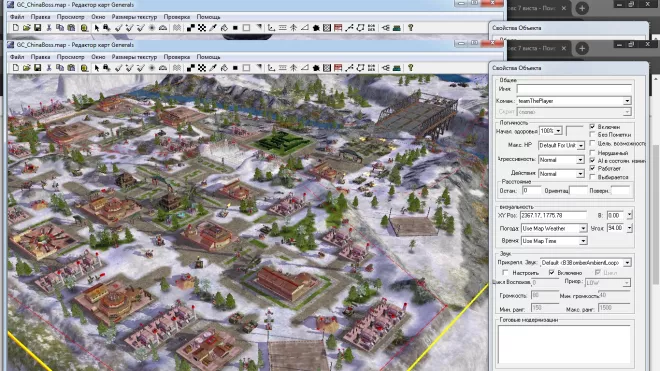
Task: Select the black pentagon object tool in front toolbar
Action: (316, 68)
